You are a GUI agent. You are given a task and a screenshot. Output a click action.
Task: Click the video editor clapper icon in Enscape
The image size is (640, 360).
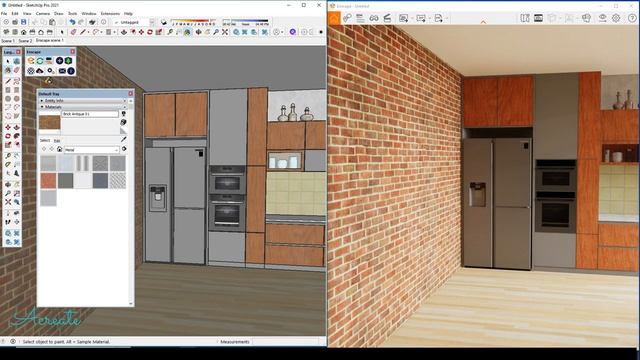click(x=387, y=18)
